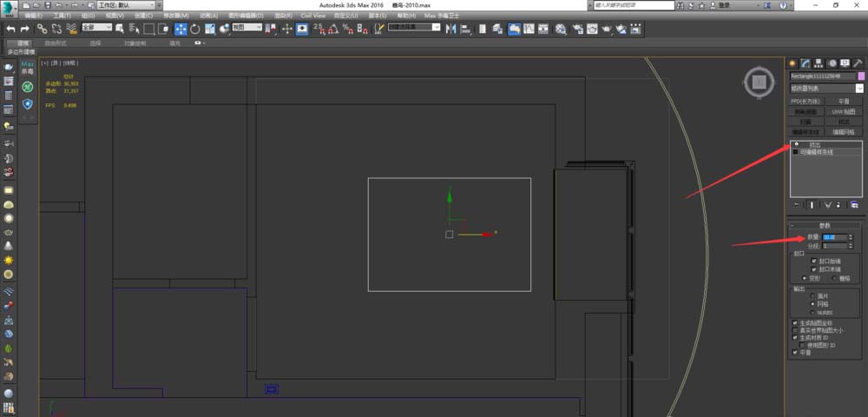Collapse the 参数 rollout header

click(x=825, y=225)
